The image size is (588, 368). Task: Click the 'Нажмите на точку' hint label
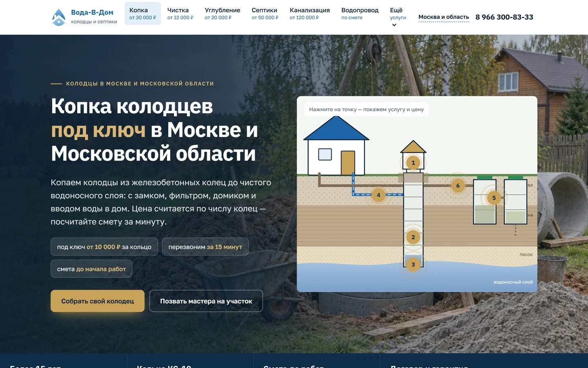366,109
